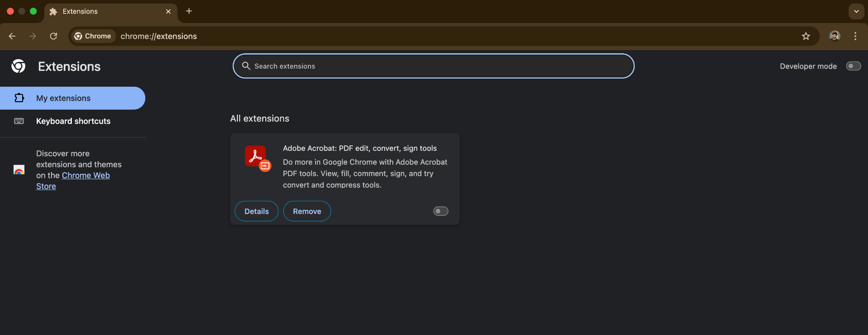Click the forward navigation arrow
Image resolution: width=868 pixels, height=335 pixels.
coord(33,36)
